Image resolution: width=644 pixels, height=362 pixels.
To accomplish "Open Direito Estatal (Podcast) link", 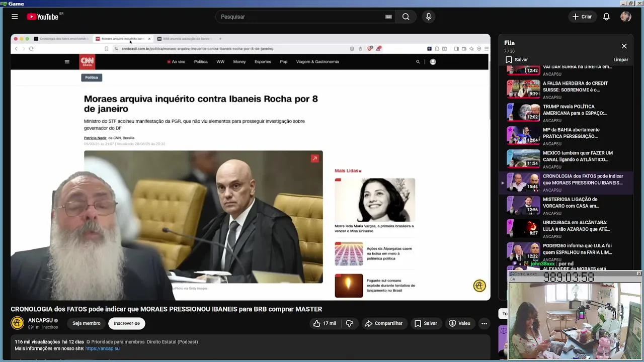I will pyautogui.click(x=172, y=342).
